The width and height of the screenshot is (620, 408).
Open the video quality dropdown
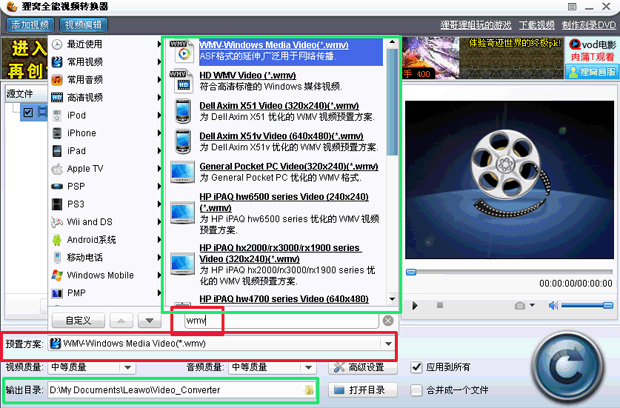click(x=127, y=367)
